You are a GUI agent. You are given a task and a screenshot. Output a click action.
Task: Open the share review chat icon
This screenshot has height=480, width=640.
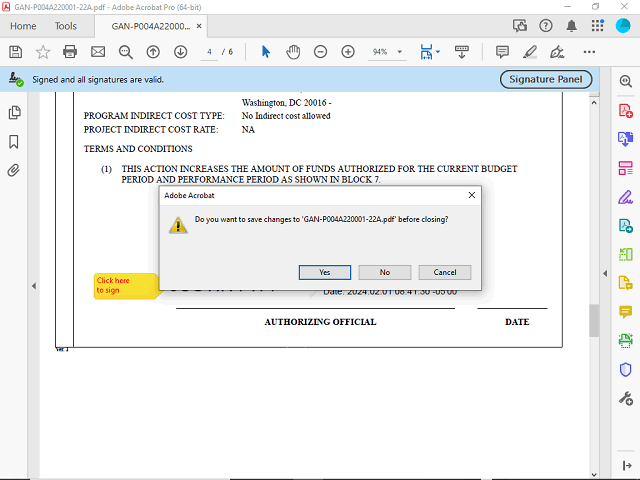(x=520, y=26)
